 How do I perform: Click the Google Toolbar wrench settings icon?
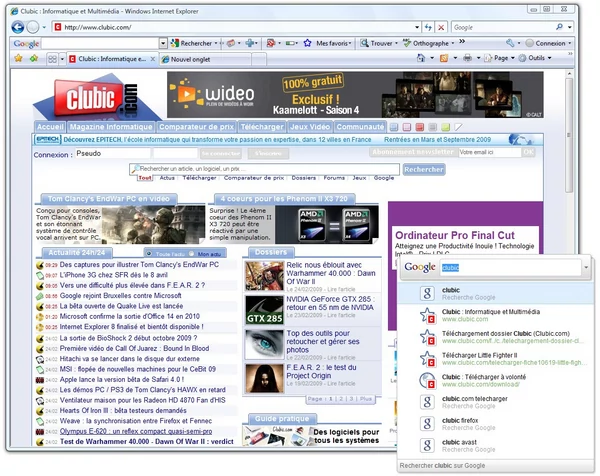coord(510,43)
